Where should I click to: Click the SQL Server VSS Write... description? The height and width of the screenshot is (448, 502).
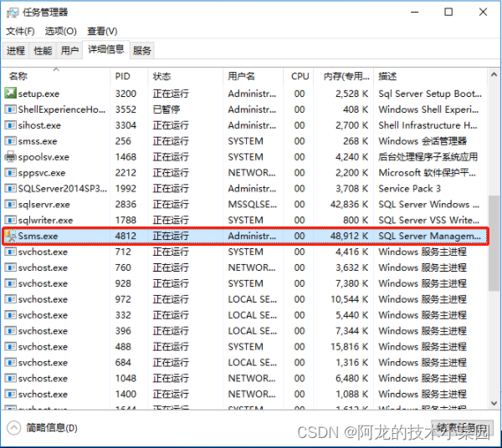pos(428,220)
